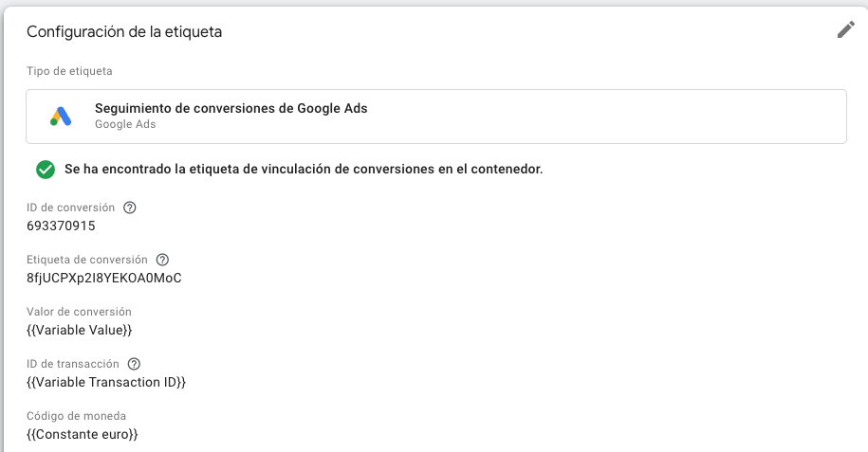Click the Google Ads subtitle text
The width and height of the screenshot is (868, 452).
pos(125,124)
